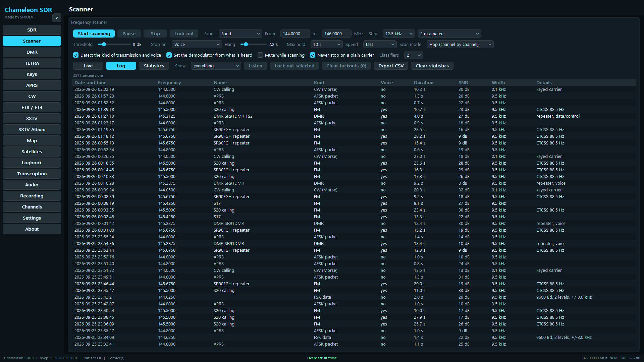This screenshot has height=362, width=644.
Task: Select the 02:02:19 CW calling log entry
Action: [354, 89]
